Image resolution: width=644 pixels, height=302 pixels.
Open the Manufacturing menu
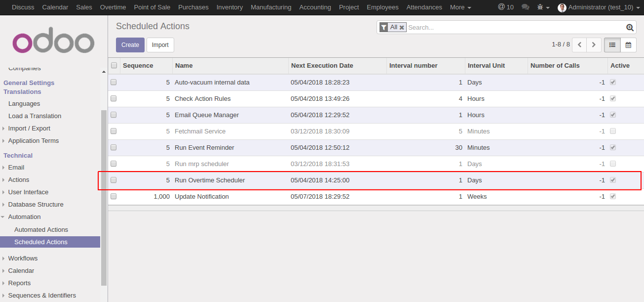270,7
